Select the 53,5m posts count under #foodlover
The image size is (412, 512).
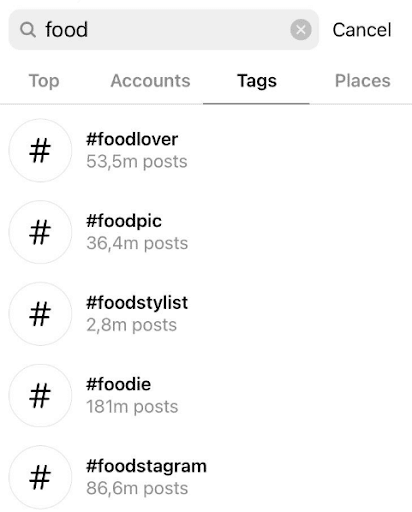(137, 162)
